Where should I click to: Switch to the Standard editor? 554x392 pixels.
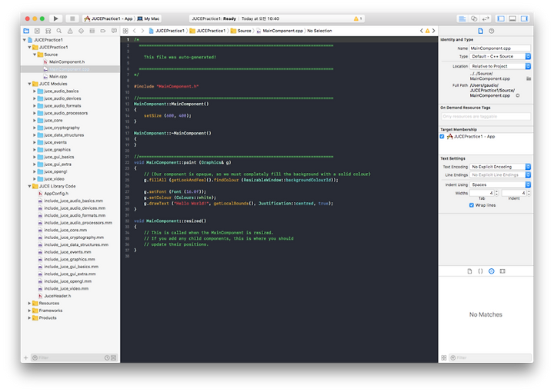click(462, 18)
